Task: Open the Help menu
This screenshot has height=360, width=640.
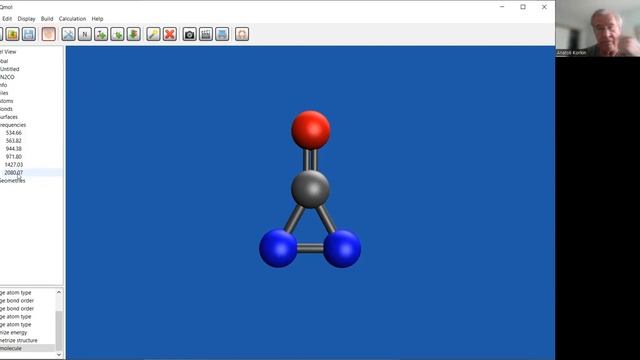Action: (97, 19)
